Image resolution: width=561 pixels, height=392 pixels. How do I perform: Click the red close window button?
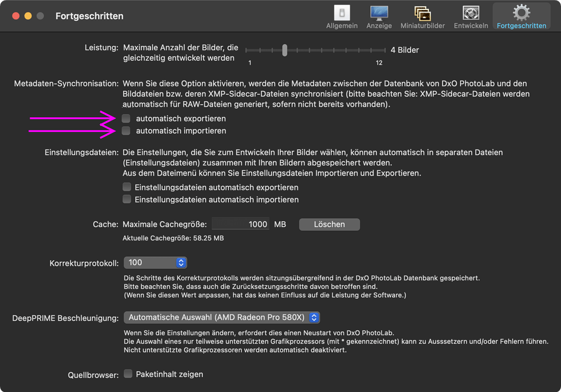16,16
